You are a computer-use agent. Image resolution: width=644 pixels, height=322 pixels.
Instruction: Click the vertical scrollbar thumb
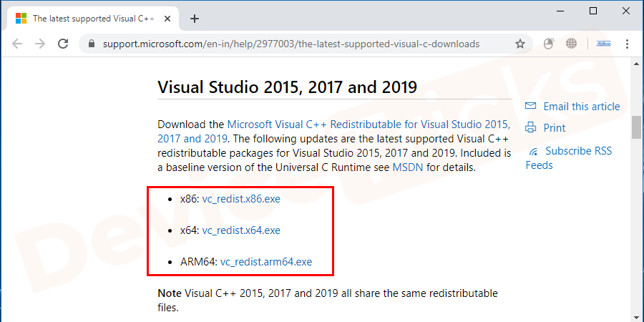click(x=636, y=127)
